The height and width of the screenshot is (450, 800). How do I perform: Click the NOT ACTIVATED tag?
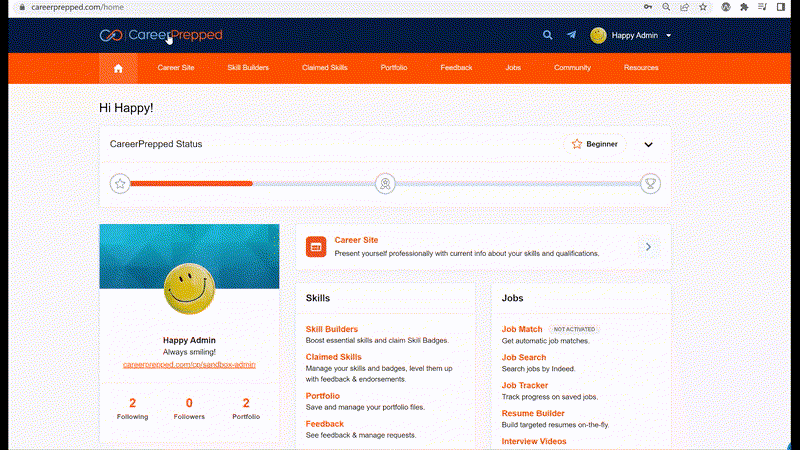(574, 330)
